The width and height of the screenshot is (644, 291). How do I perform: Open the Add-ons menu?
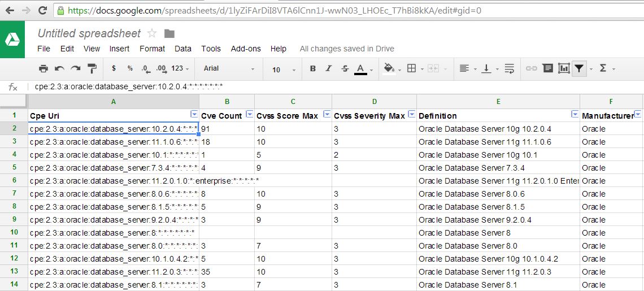246,49
